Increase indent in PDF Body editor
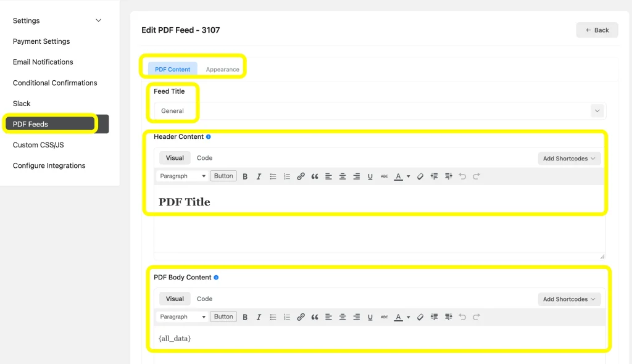632x364 pixels. [448, 317]
